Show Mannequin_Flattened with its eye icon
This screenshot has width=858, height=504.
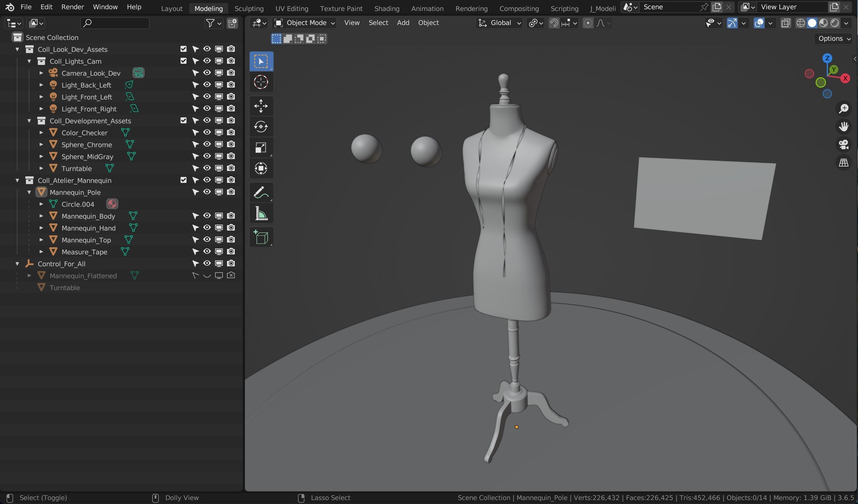(x=207, y=276)
